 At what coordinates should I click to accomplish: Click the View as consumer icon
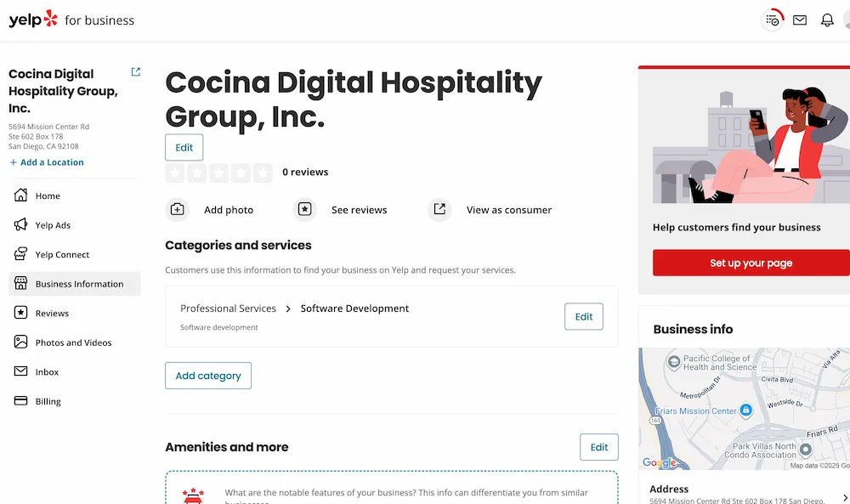(x=439, y=209)
